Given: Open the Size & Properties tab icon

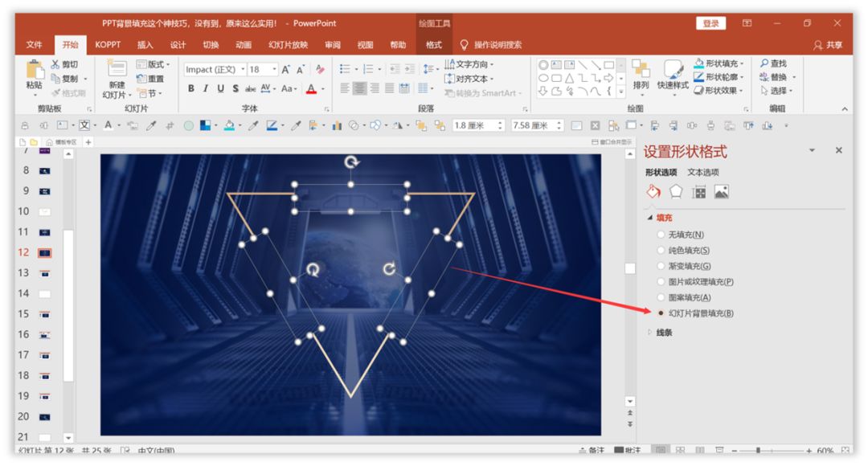Looking at the screenshot, I should 699,193.
